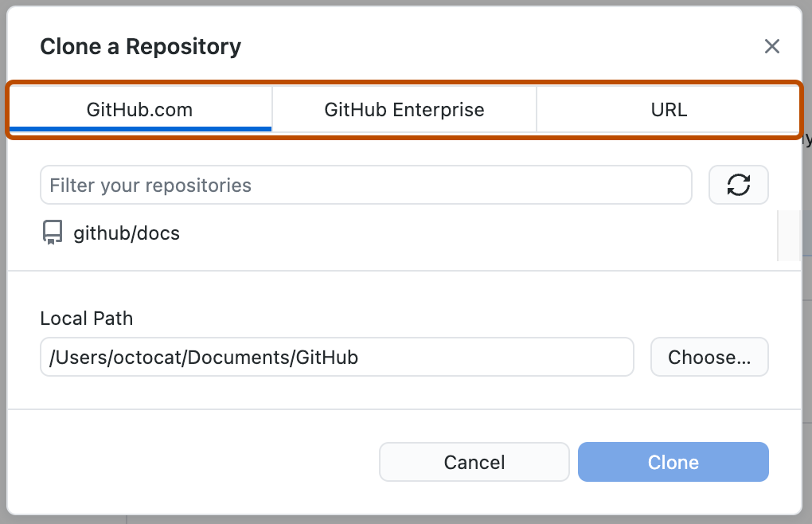Open the folder picker via Choose

coord(709,357)
